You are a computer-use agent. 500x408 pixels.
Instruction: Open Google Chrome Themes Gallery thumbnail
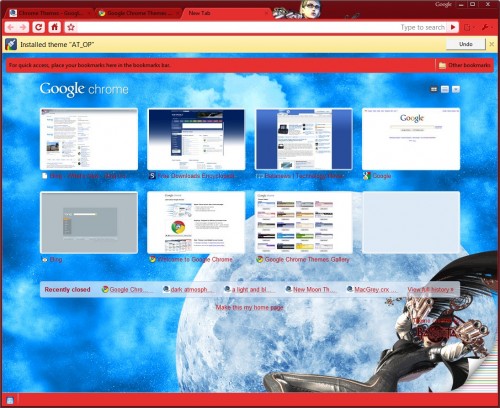304,222
